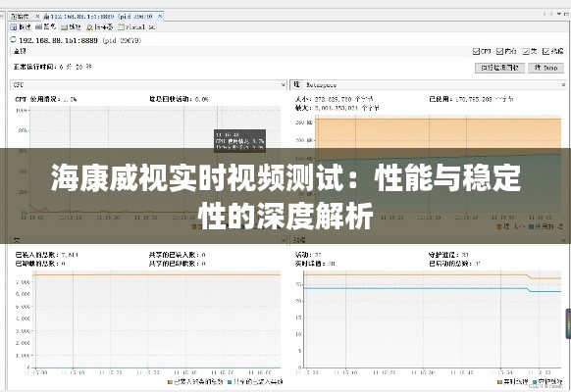Click the 已装入的总数 7,814 text
Viewport: 571px width, 392px height.
click(46, 255)
